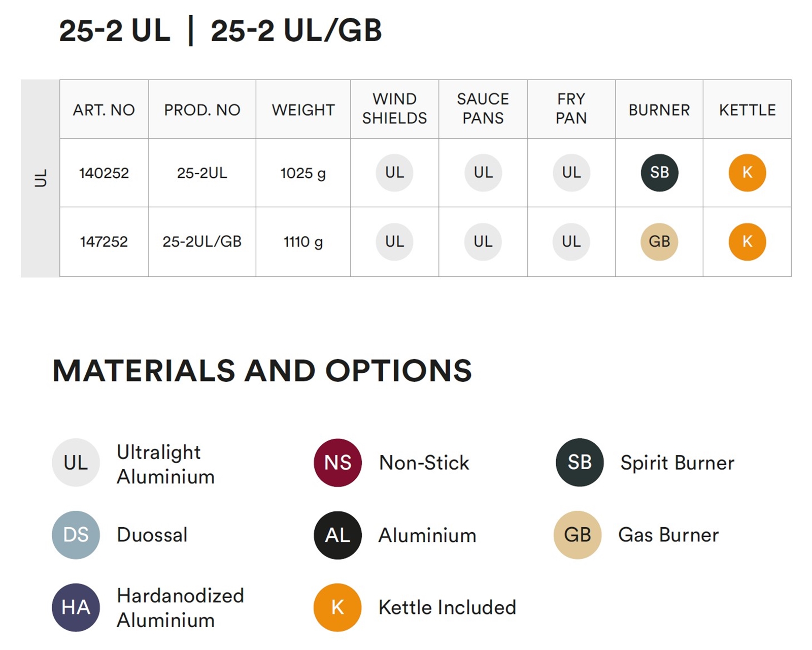Select the orange K kettle badge for 25-2UL
Screen dimensions: 812x650
pos(747,173)
